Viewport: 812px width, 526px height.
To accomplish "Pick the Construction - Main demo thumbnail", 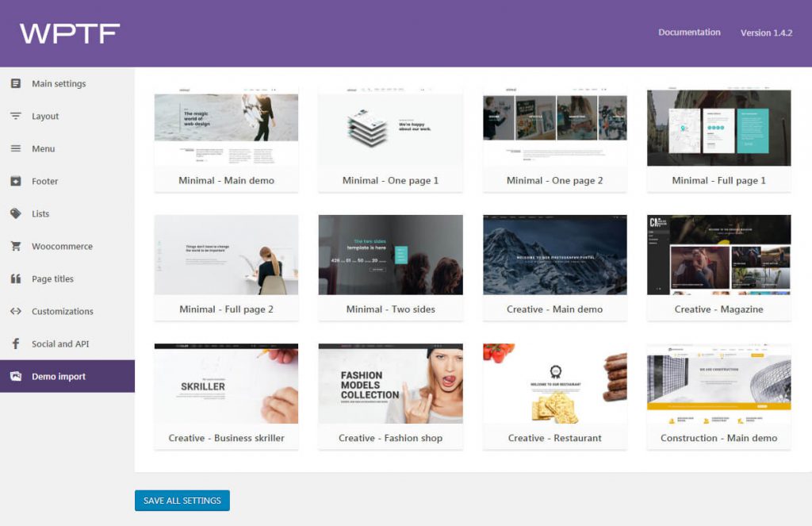I will (x=718, y=385).
